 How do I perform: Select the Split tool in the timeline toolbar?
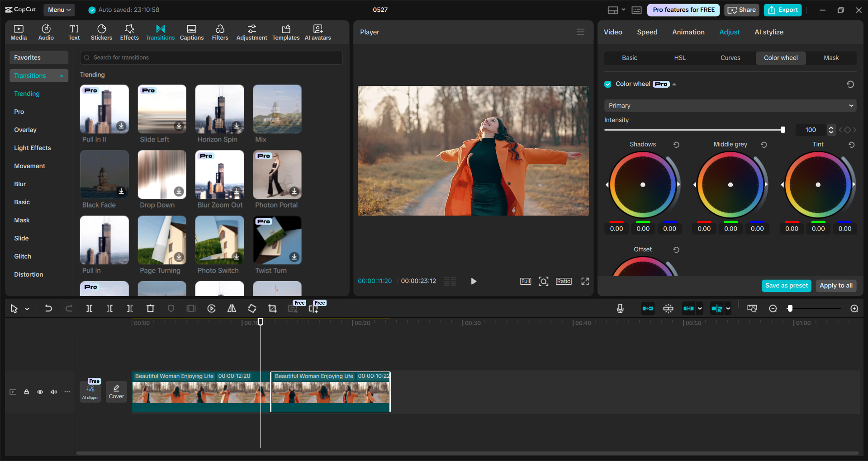pyautogui.click(x=89, y=309)
